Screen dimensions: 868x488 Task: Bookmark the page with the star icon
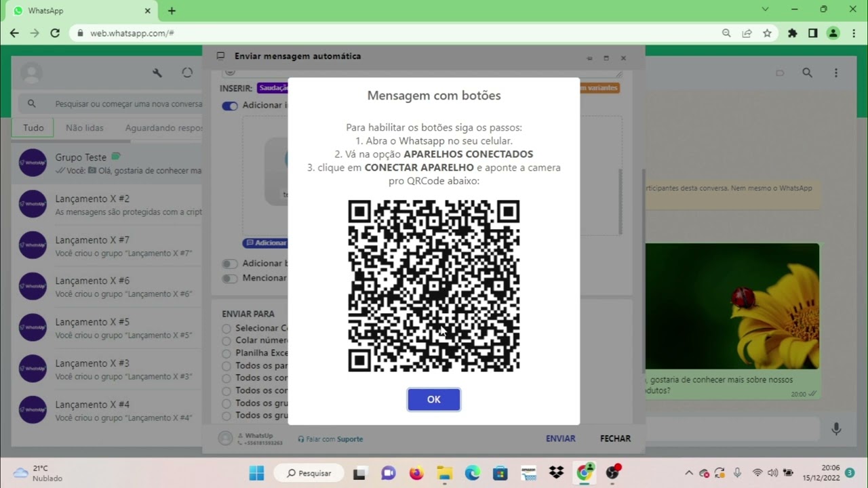click(x=767, y=33)
